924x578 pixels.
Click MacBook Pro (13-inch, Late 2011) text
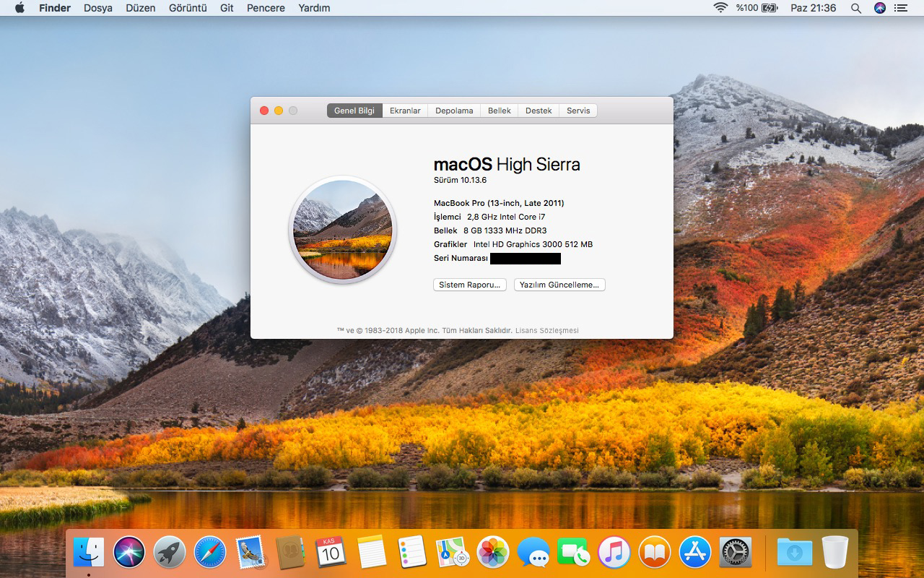499,203
